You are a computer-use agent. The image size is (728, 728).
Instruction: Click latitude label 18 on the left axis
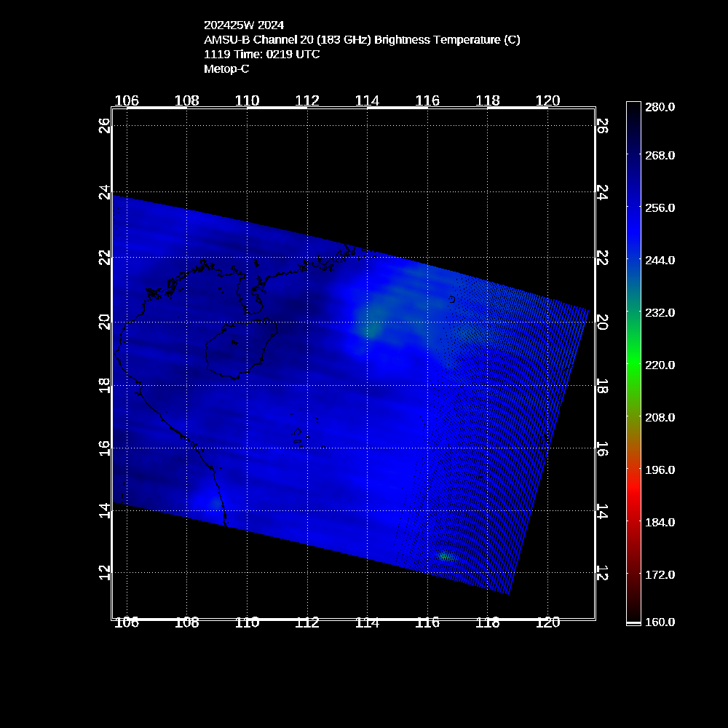point(104,386)
